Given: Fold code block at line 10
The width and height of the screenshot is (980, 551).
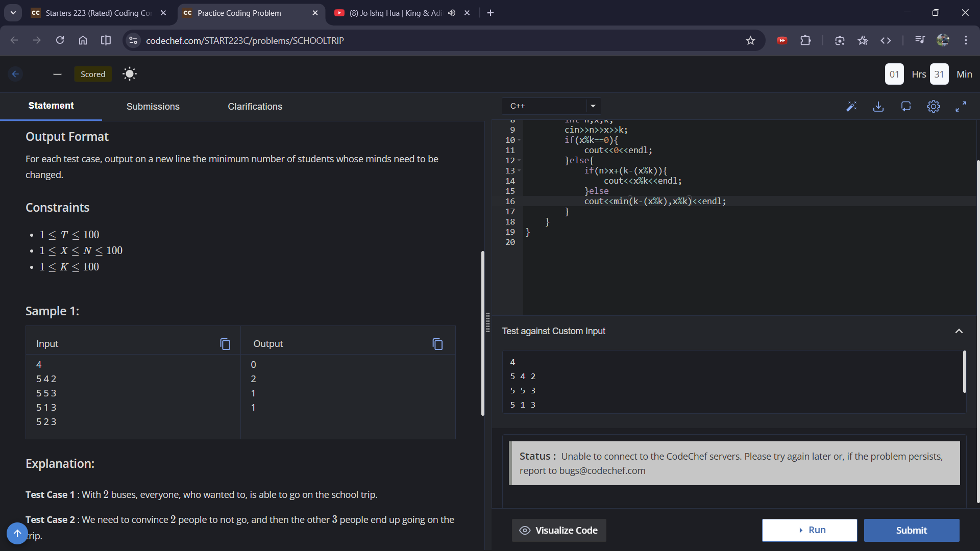Looking at the screenshot, I should click(519, 140).
